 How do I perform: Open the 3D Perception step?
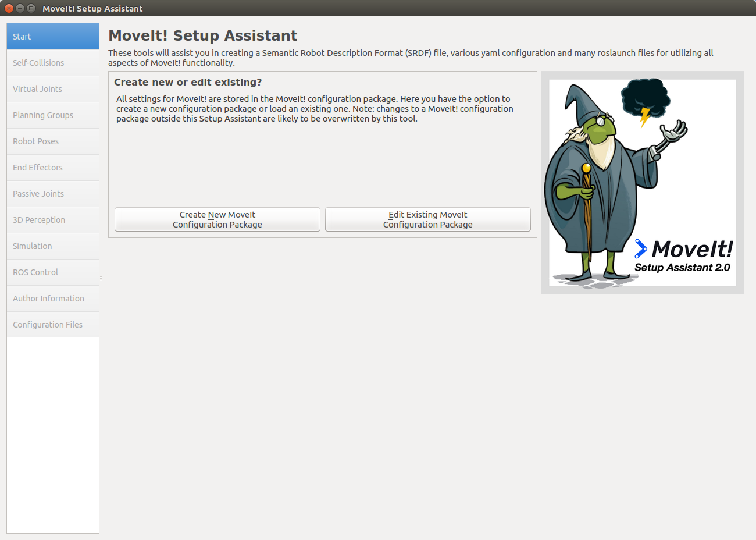click(x=53, y=220)
